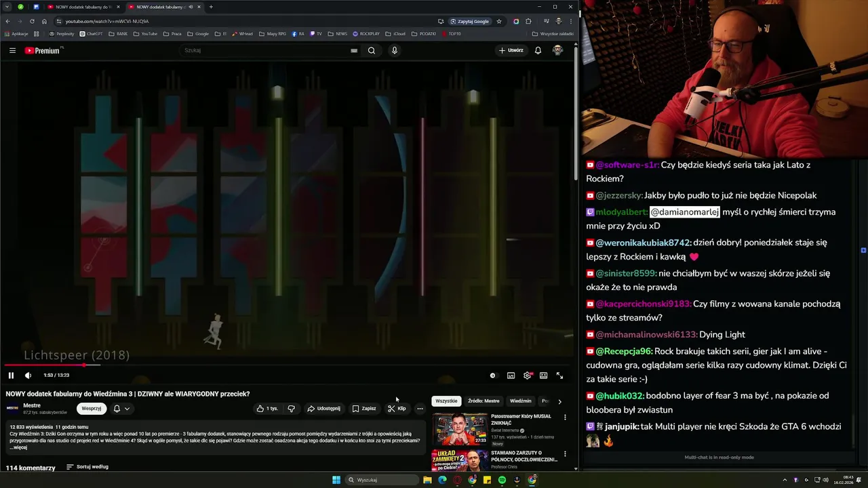Launch Spotify from the taskbar
Image resolution: width=868 pixels, height=488 pixels.
[x=502, y=480]
